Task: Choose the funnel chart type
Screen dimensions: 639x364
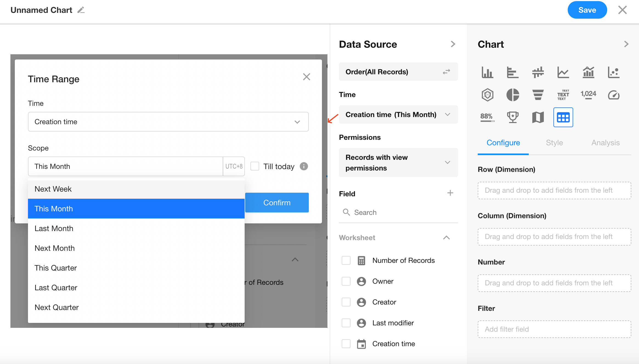Action: 538,95
